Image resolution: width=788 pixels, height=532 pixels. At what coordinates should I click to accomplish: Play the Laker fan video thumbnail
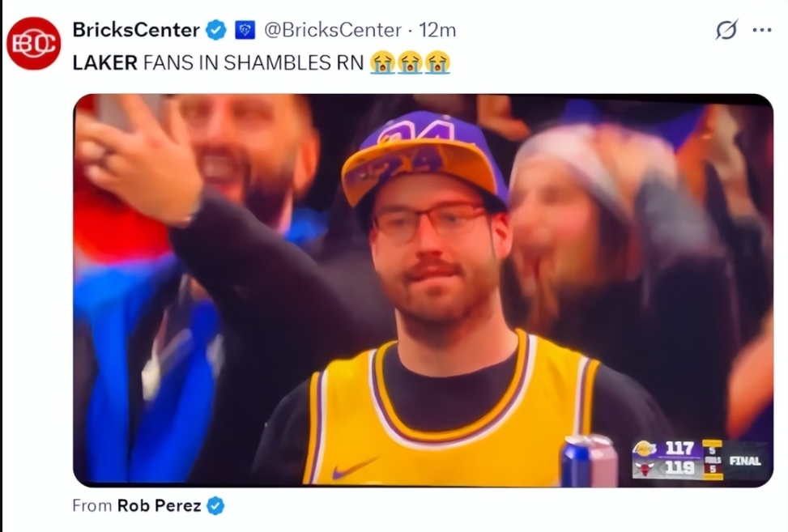pyautogui.click(x=423, y=291)
